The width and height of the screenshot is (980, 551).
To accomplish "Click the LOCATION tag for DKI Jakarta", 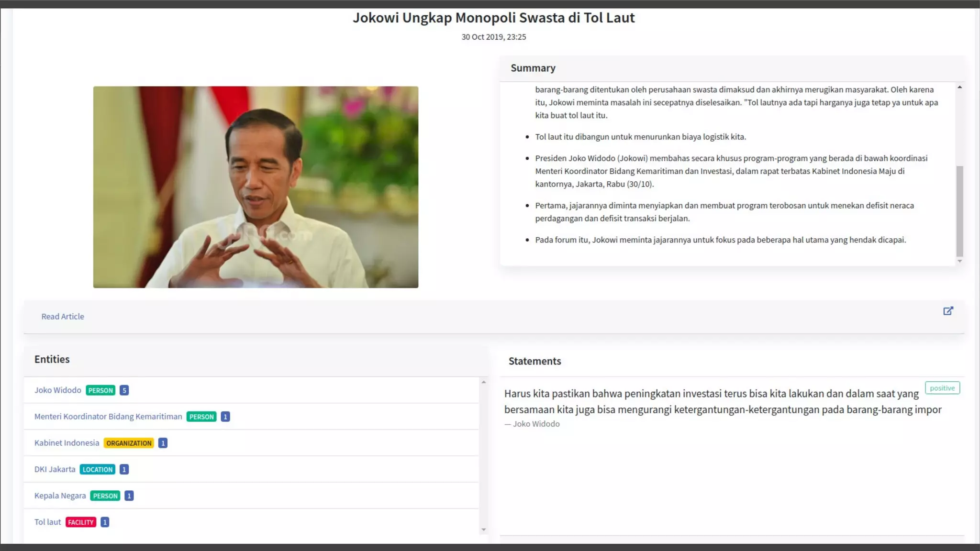I will 98,469.
